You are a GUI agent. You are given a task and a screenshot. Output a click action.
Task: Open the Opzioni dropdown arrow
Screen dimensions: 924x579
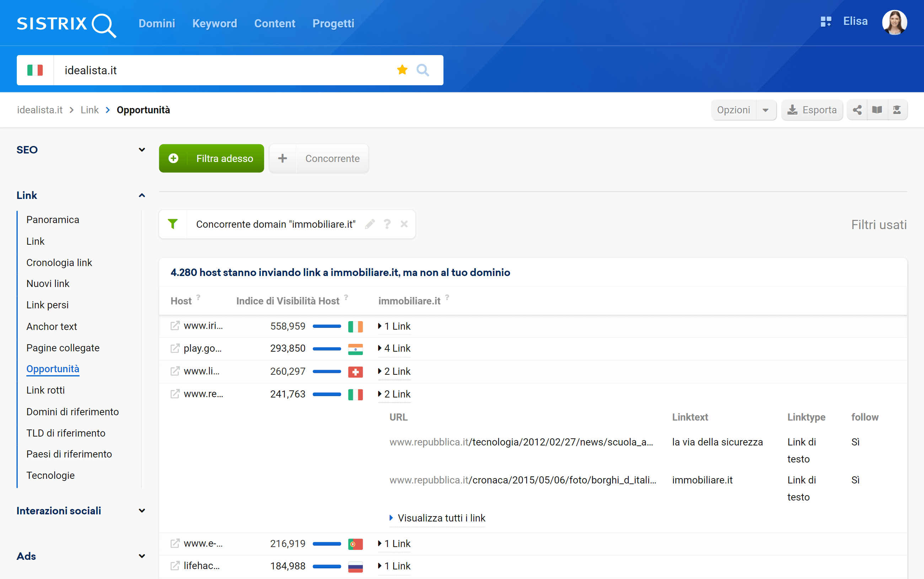pos(765,110)
